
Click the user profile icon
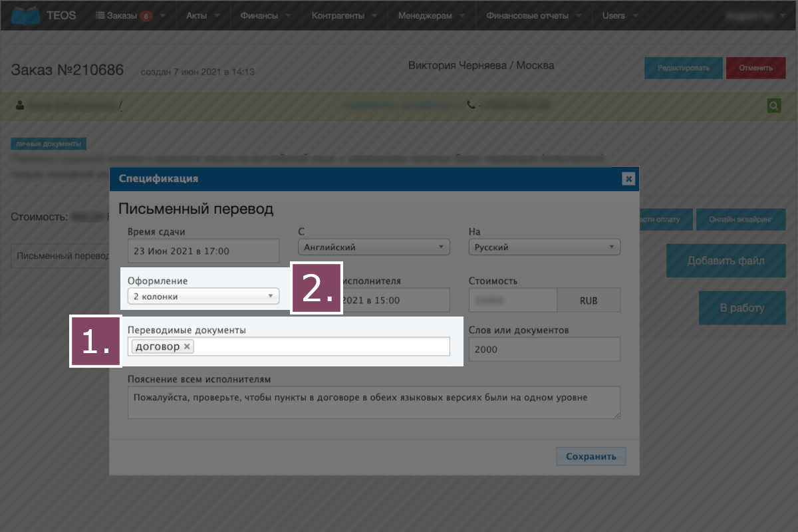point(19,105)
